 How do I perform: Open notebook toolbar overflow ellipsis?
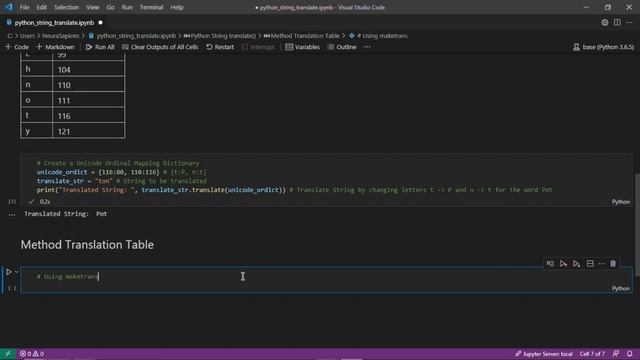367,47
